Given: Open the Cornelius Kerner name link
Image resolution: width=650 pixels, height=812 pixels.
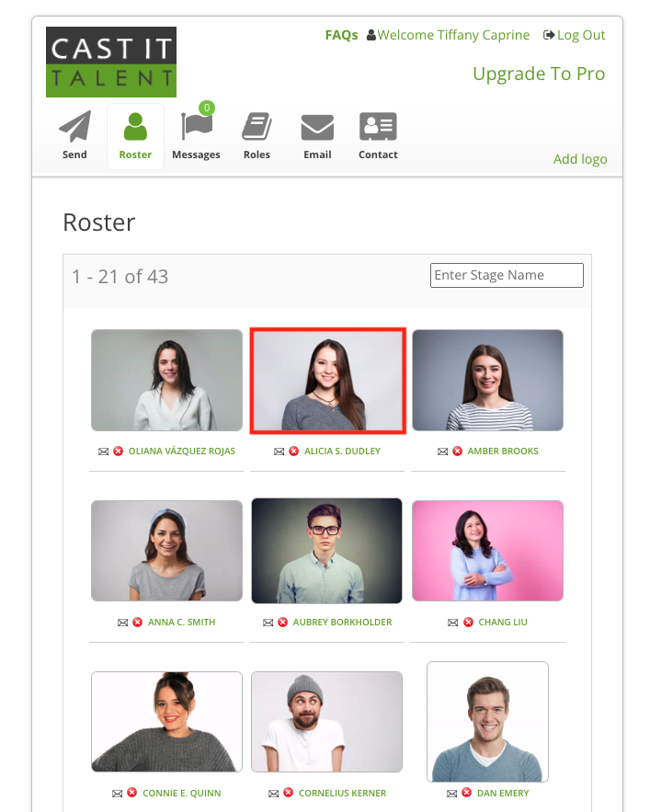Looking at the screenshot, I should pos(342,793).
